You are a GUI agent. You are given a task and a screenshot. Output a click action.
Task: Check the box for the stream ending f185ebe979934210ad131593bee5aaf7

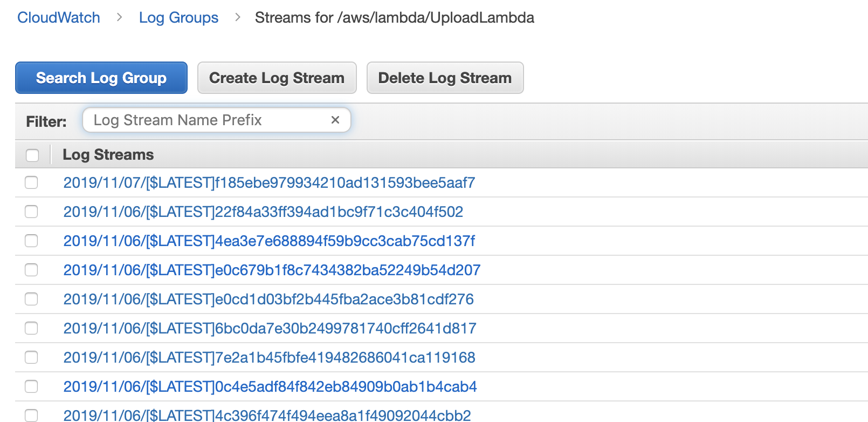pos(31,182)
